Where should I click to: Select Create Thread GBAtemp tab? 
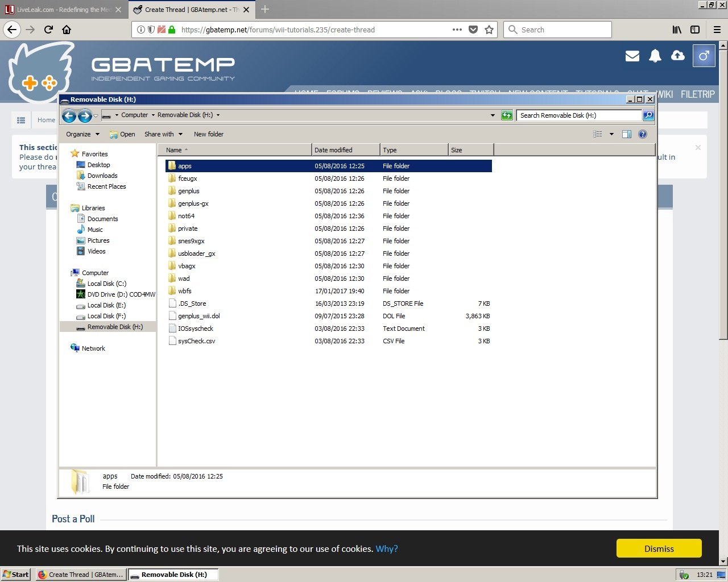click(x=192, y=10)
